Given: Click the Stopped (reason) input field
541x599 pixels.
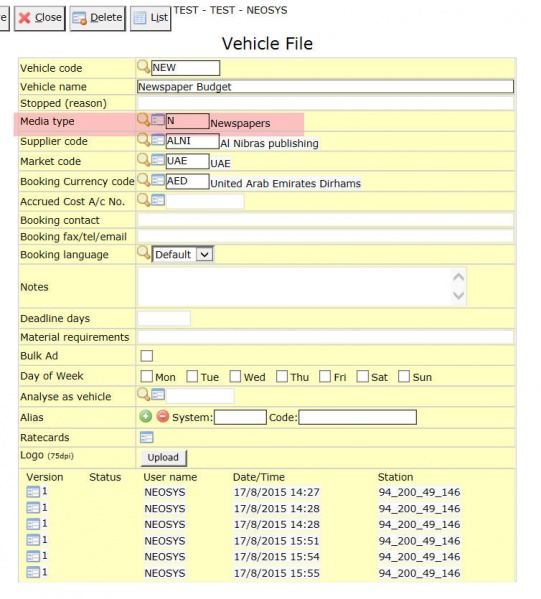Looking at the screenshot, I should pyautogui.click(x=326, y=103).
